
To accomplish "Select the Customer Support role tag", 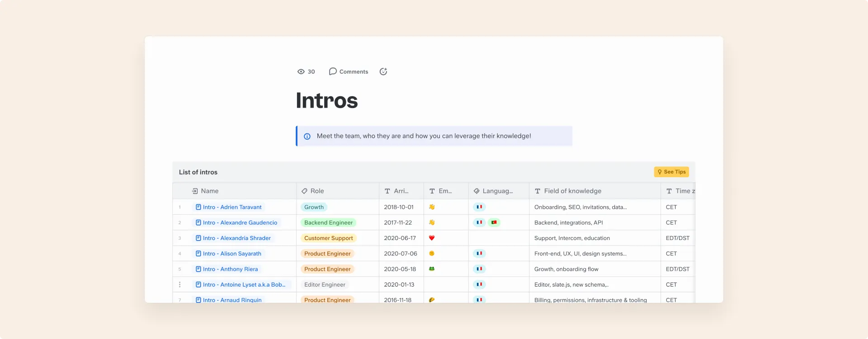I will 328,238.
